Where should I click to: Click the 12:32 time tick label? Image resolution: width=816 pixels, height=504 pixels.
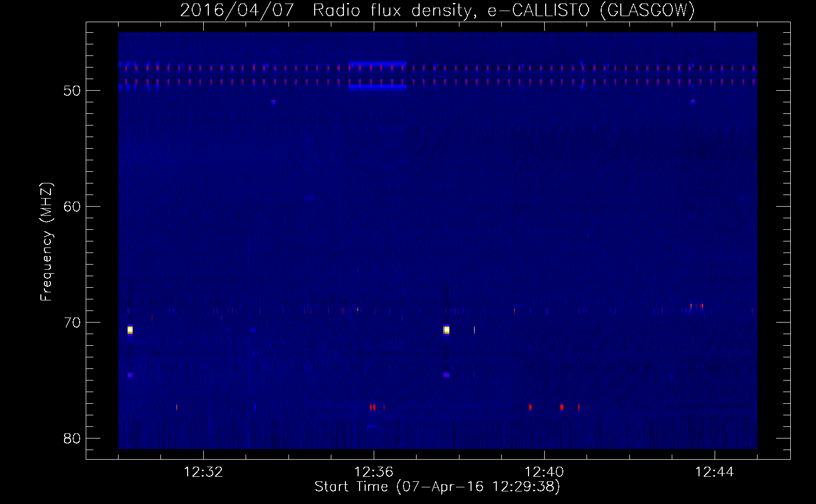(x=203, y=472)
